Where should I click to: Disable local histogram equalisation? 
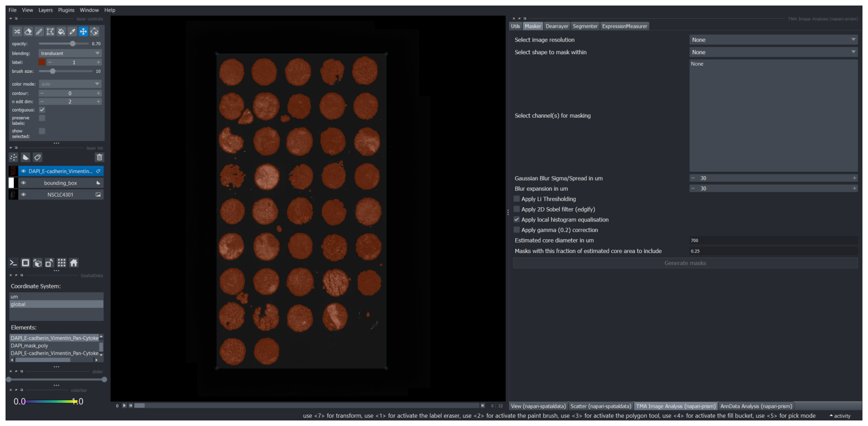517,219
